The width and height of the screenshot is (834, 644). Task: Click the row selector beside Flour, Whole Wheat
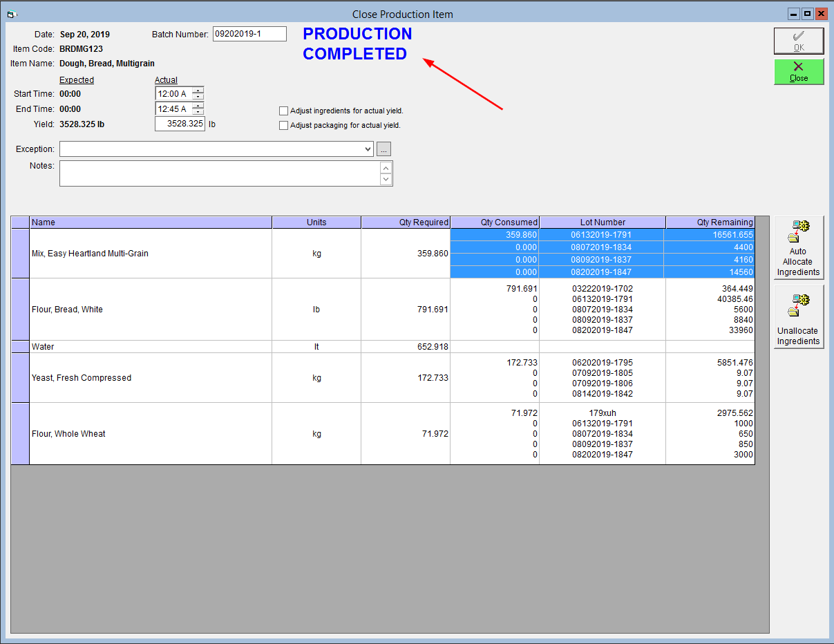pyautogui.click(x=20, y=434)
